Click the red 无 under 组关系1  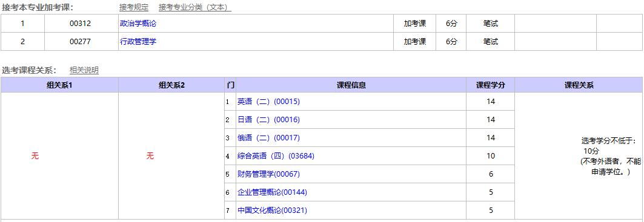click(35, 156)
